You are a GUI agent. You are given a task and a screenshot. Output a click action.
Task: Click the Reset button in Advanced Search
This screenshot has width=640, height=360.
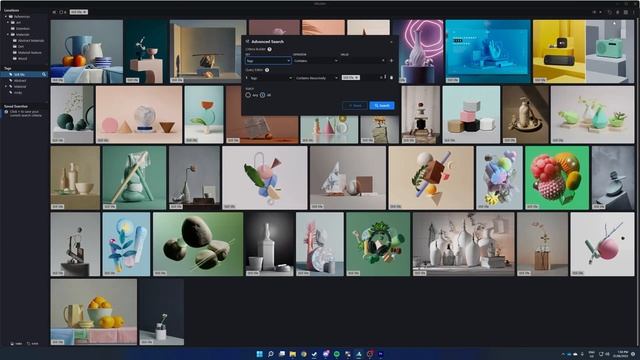(x=355, y=106)
